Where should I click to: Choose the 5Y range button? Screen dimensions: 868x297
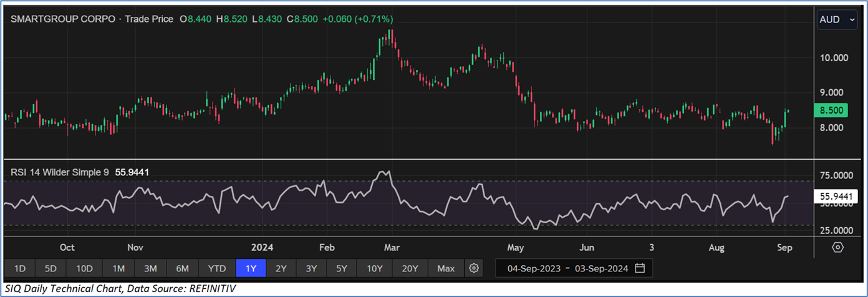tap(341, 268)
